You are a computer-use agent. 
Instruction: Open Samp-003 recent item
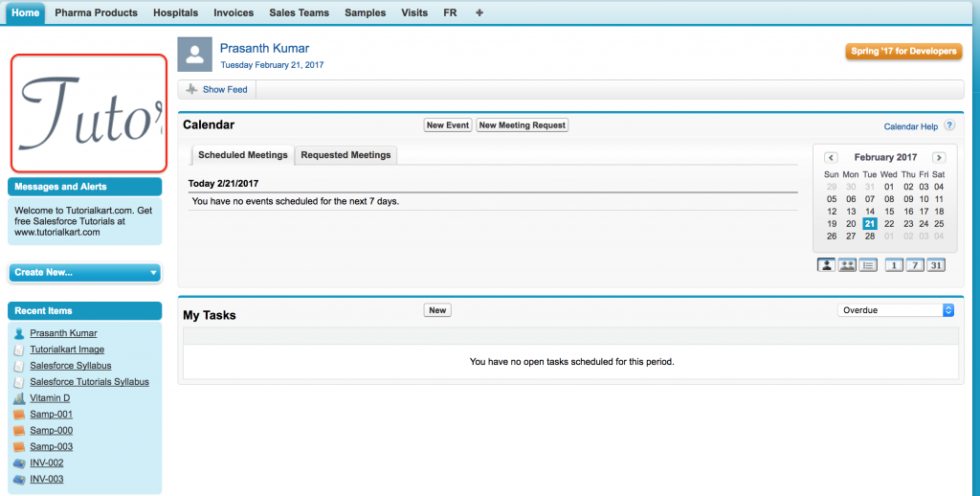[x=52, y=447]
